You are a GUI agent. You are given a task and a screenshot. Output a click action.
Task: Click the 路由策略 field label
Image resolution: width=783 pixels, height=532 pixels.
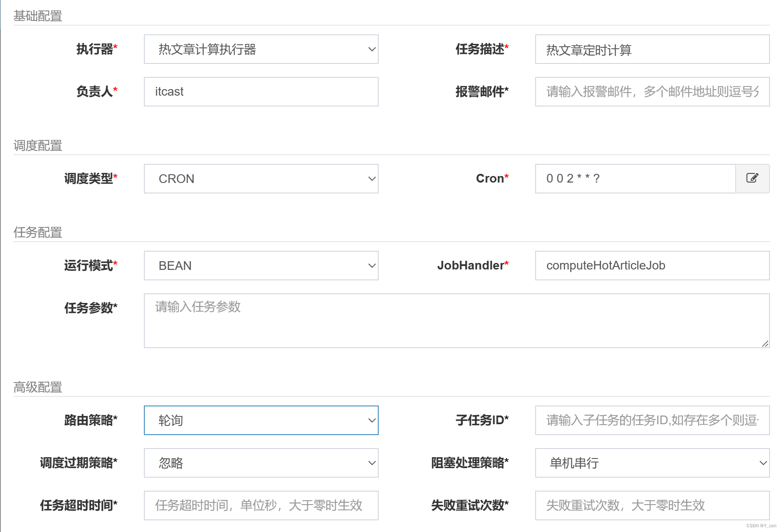click(x=91, y=420)
